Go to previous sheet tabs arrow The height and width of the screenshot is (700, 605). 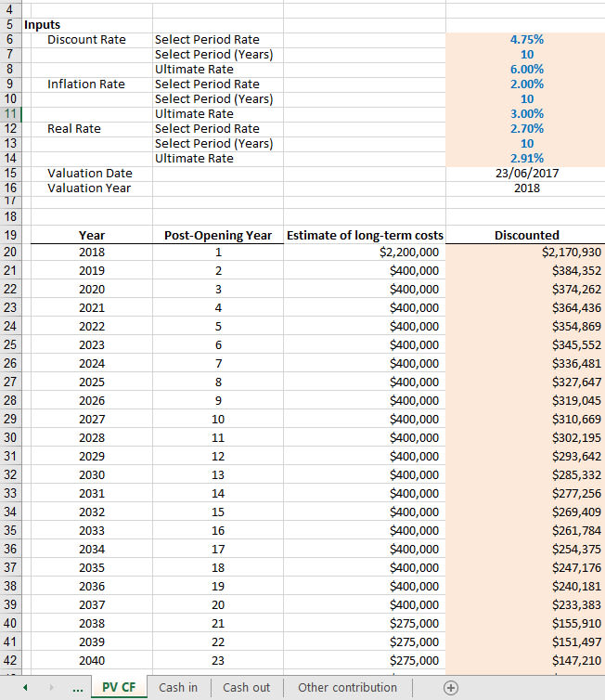point(25,688)
